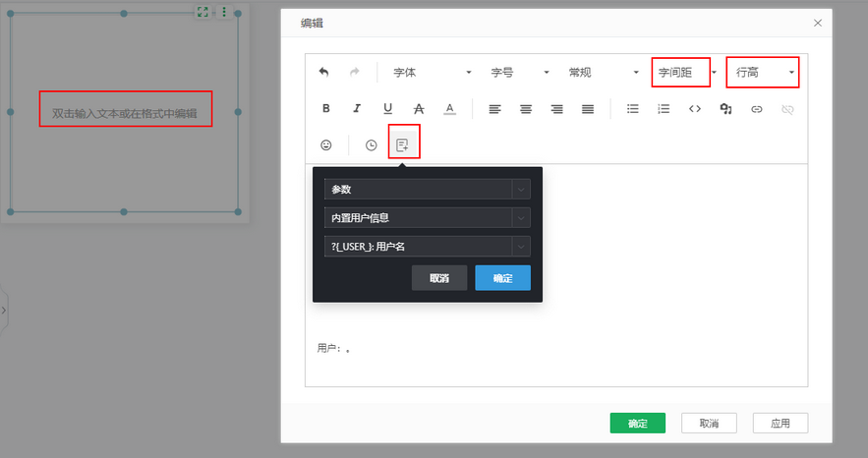This screenshot has height=458, width=868.
Task: Expand the 内置用户信息 dropdown
Action: pos(428,218)
